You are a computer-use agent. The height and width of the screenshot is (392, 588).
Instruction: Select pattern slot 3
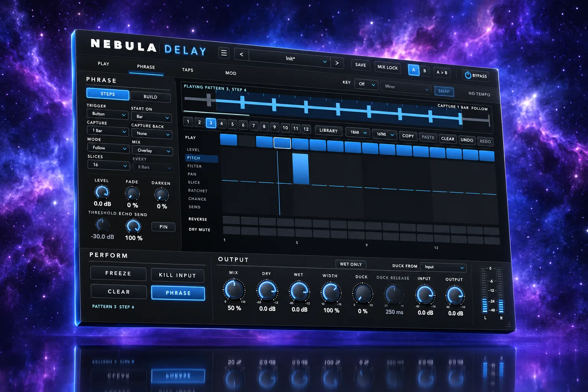pyautogui.click(x=211, y=123)
